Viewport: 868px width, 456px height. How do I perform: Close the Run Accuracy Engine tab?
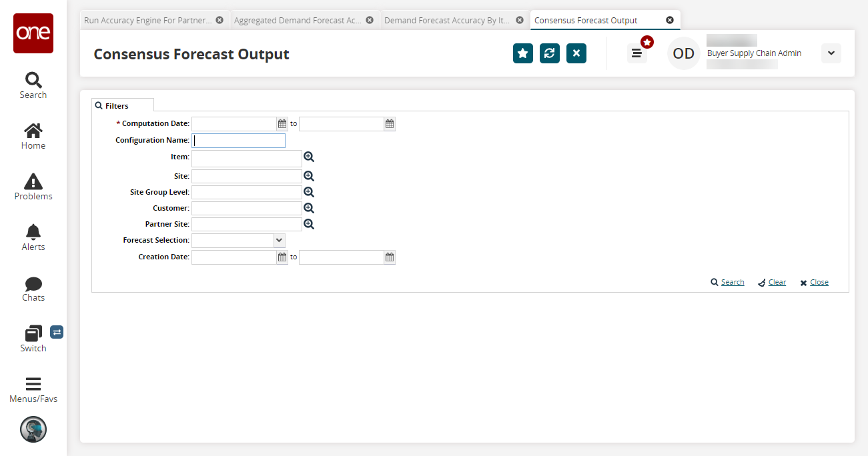pyautogui.click(x=220, y=20)
